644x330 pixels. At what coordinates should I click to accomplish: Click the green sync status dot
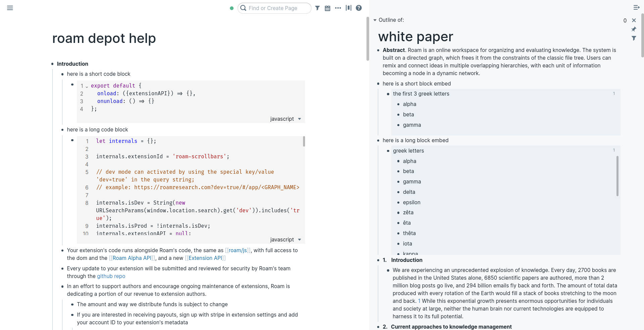click(x=232, y=8)
